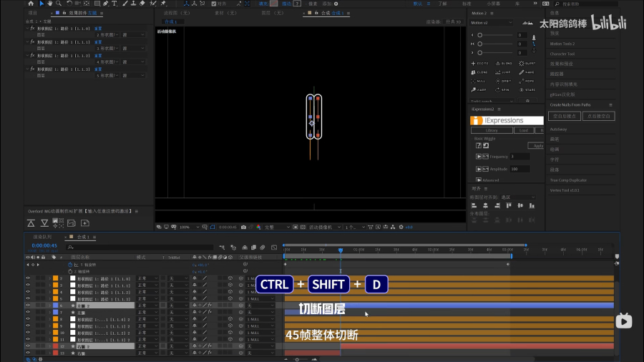Select the Hand tool
This screenshot has width=644, height=362.
coord(49,4)
